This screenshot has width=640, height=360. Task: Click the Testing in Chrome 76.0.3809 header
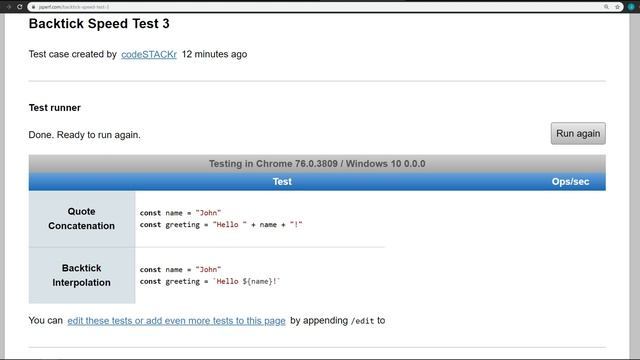(x=317, y=164)
